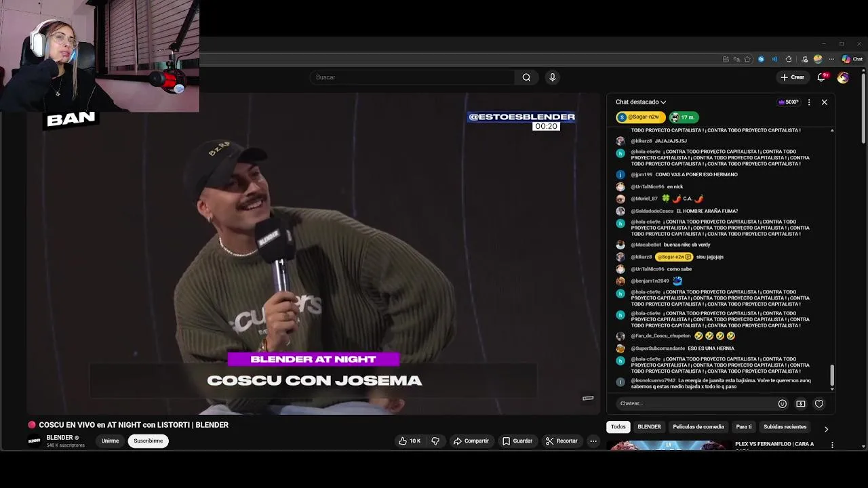Click the streamer webcam overlay
The width and height of the screenshot is (868, 488).
tap(100, 56)
